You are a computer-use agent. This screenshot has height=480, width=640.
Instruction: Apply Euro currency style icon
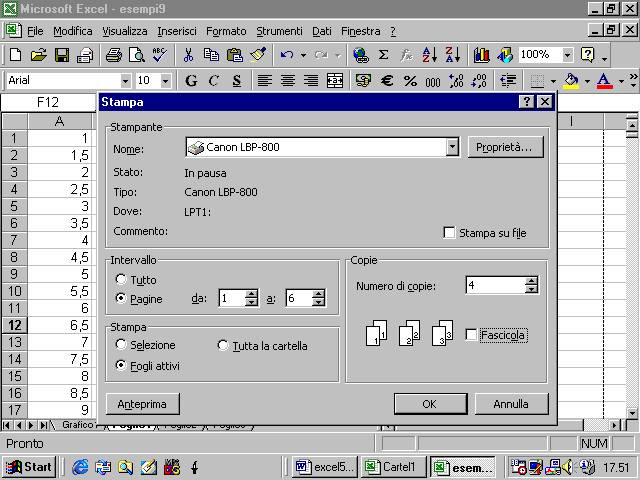(387, 81)
